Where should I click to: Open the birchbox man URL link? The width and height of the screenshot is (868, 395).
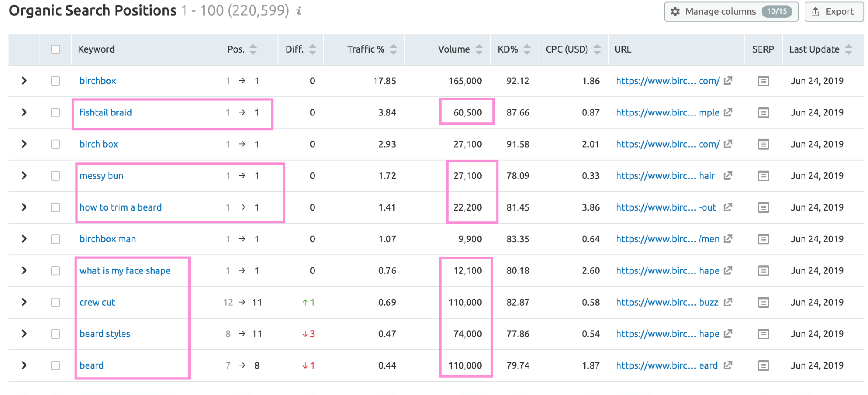click(x=668, y=239)
